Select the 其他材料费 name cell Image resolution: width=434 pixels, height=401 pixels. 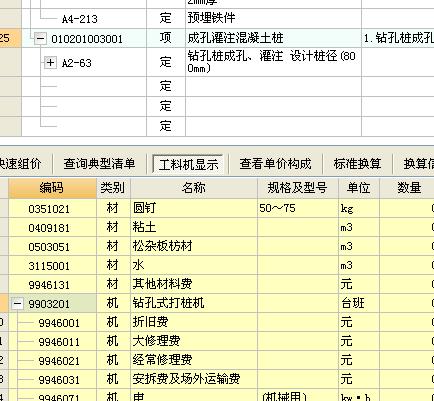(x=194, y=284)
